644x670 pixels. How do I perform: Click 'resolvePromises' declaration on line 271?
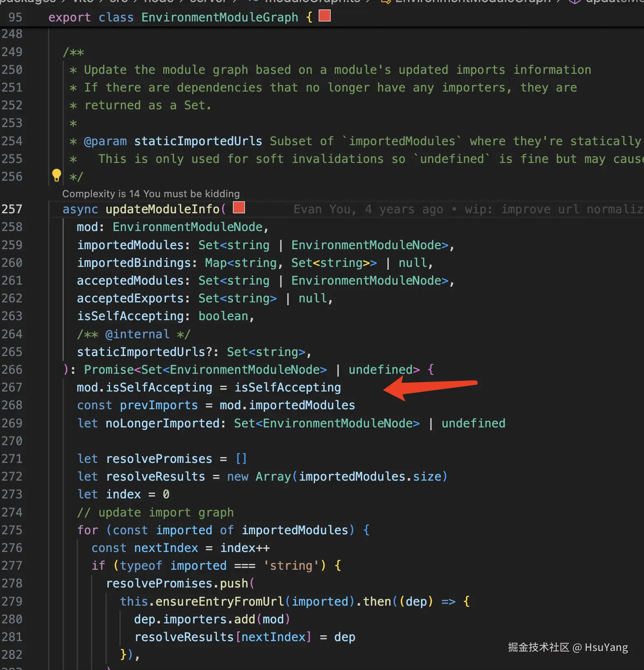point(159,459)
